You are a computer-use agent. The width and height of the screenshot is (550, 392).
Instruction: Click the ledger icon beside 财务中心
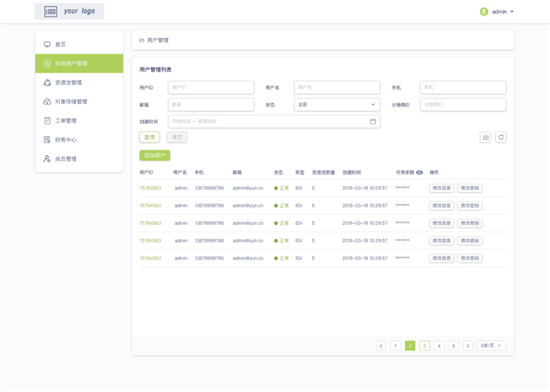tap(47, 140)
